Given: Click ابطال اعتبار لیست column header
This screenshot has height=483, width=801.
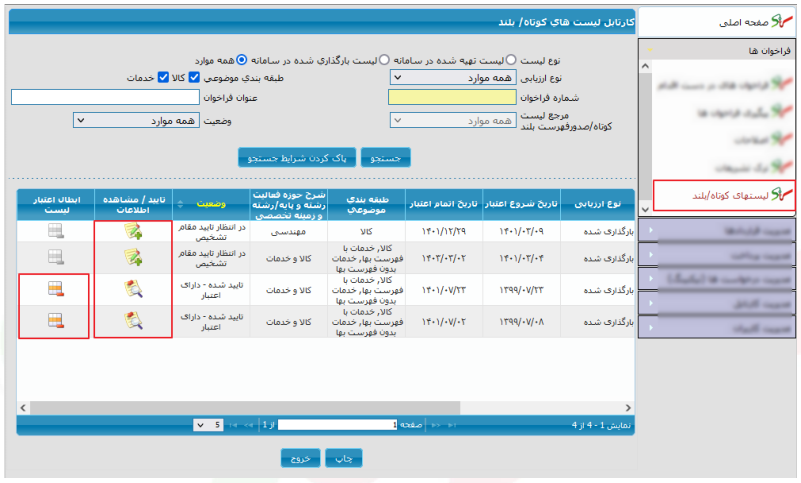Looking at the screenshot, I should tap(56, 204).
